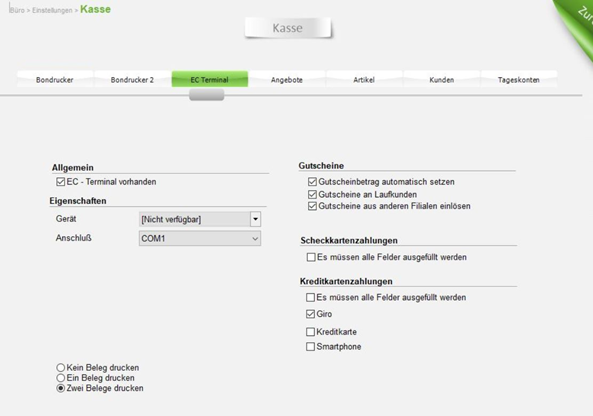Click the Büro breadcrumb link
Viewport: 593px width, 416px height.
(x=17, y=10)
